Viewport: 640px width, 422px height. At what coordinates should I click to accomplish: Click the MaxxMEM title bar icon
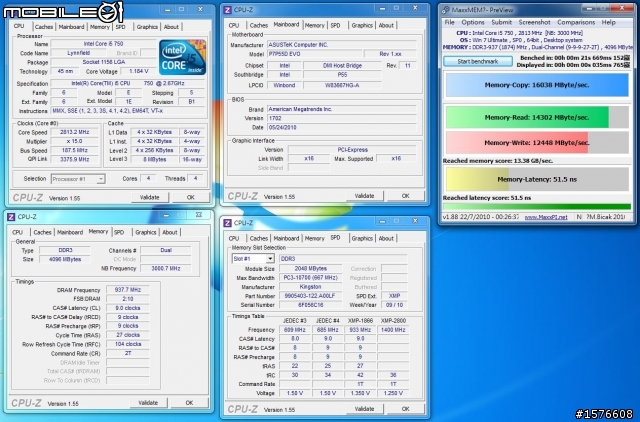(446, 10)
